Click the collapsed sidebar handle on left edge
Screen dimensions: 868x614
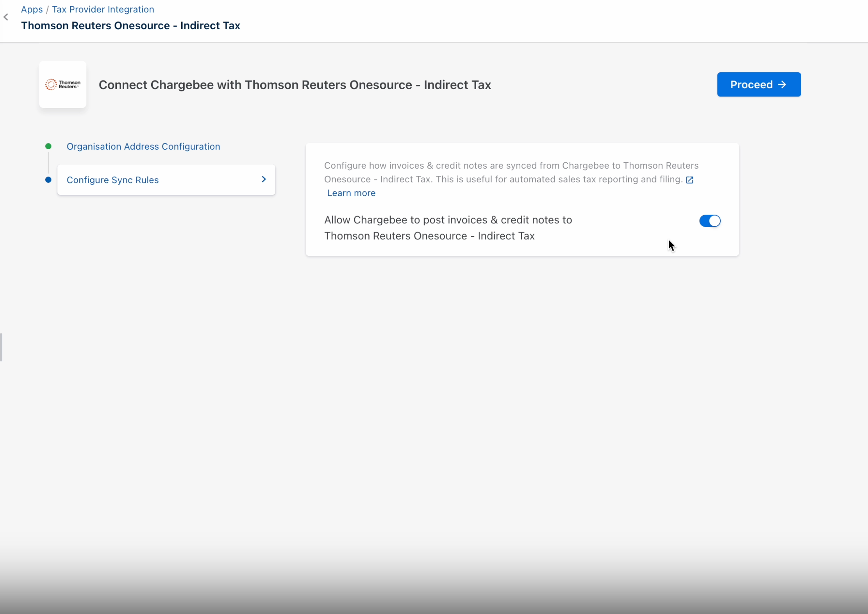pos(2,347)
